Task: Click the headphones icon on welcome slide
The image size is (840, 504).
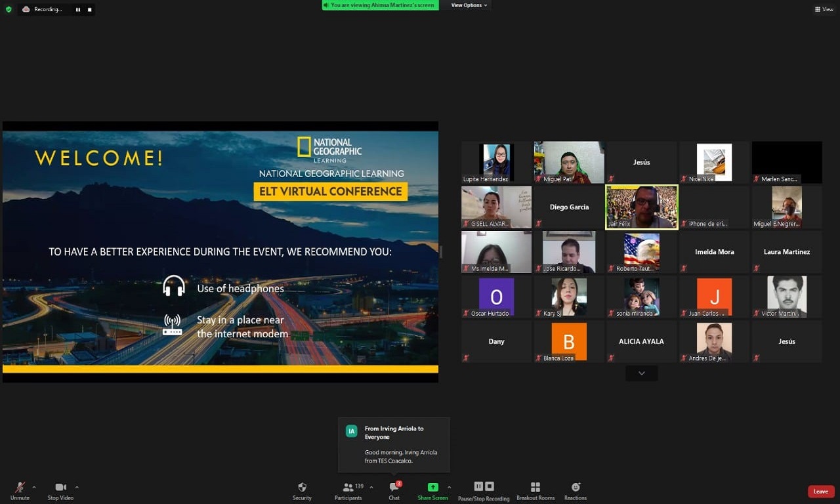Action: pos(174,287)
